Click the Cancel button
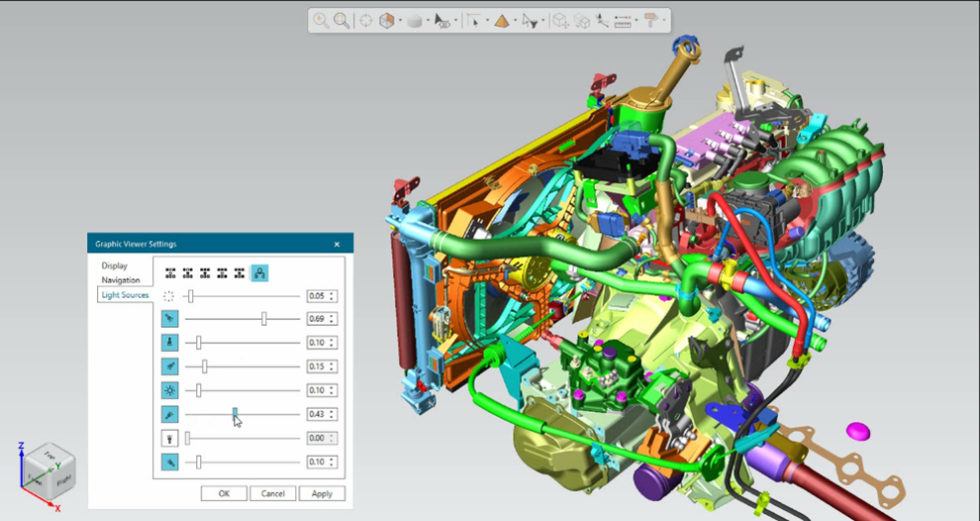This screenshot has height=521, width=980. tap(273, 493)
